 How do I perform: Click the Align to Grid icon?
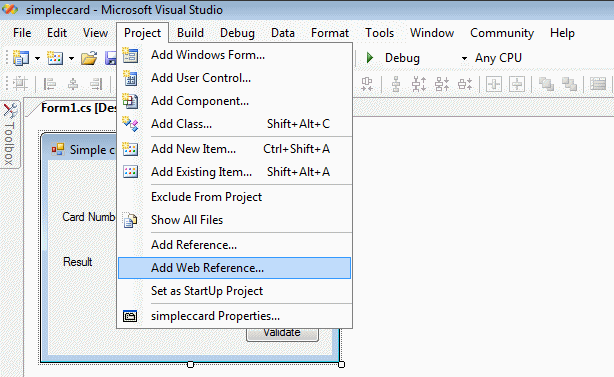click(20, 84)
